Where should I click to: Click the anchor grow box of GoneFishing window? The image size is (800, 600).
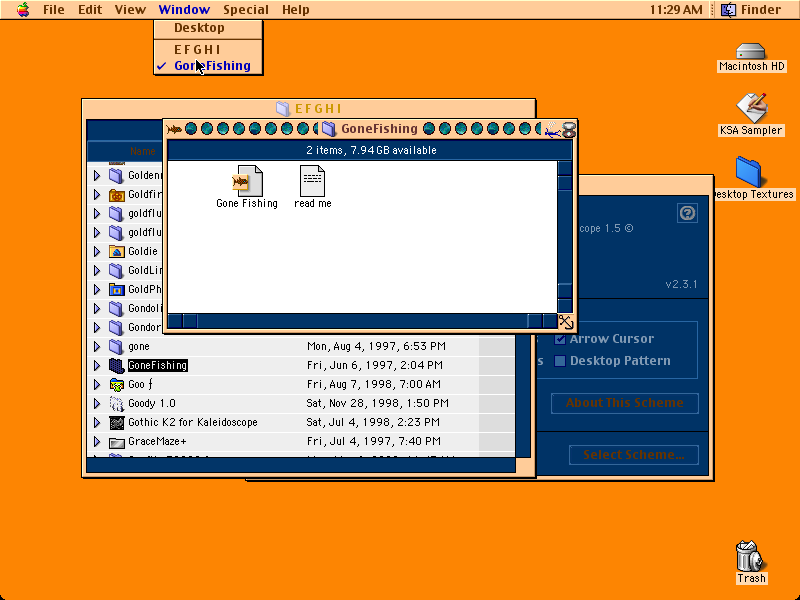tap(566, 322)
